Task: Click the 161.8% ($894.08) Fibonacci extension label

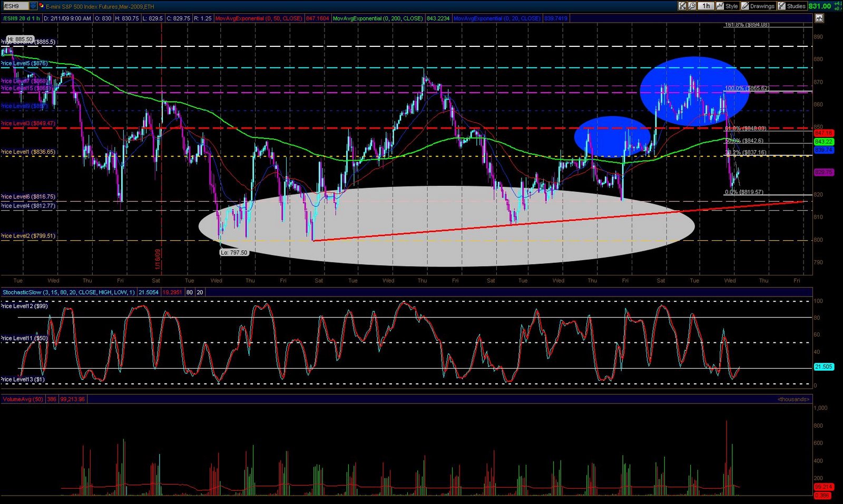Action: coord(747,25)
